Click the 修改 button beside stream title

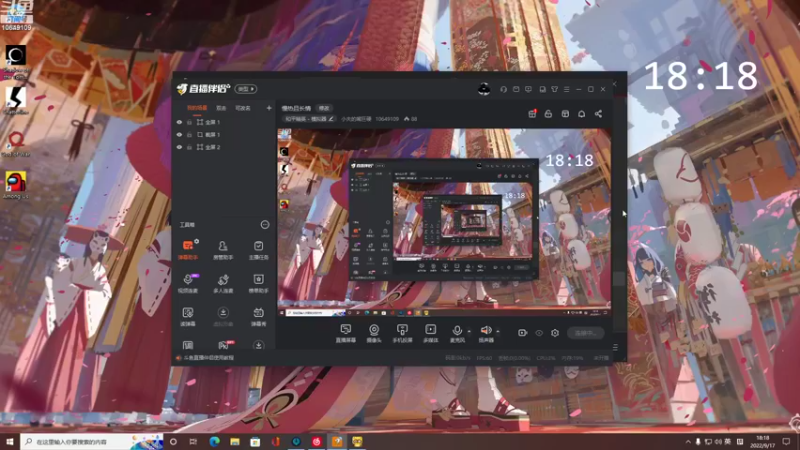pos(324,108)
